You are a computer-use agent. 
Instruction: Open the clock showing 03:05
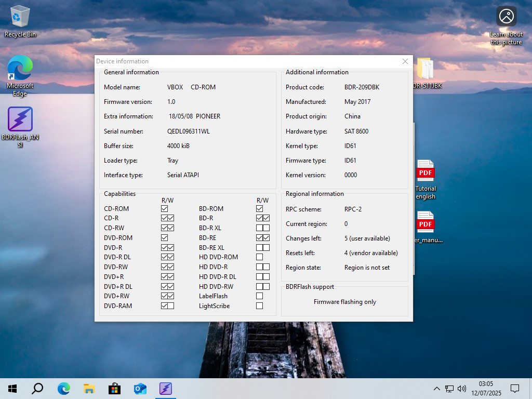(486, 389)
